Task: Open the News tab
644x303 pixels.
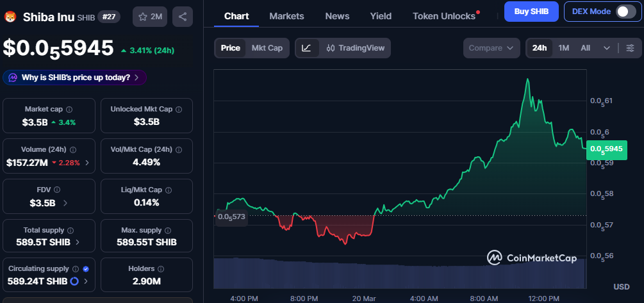Action: pos(337,16)
